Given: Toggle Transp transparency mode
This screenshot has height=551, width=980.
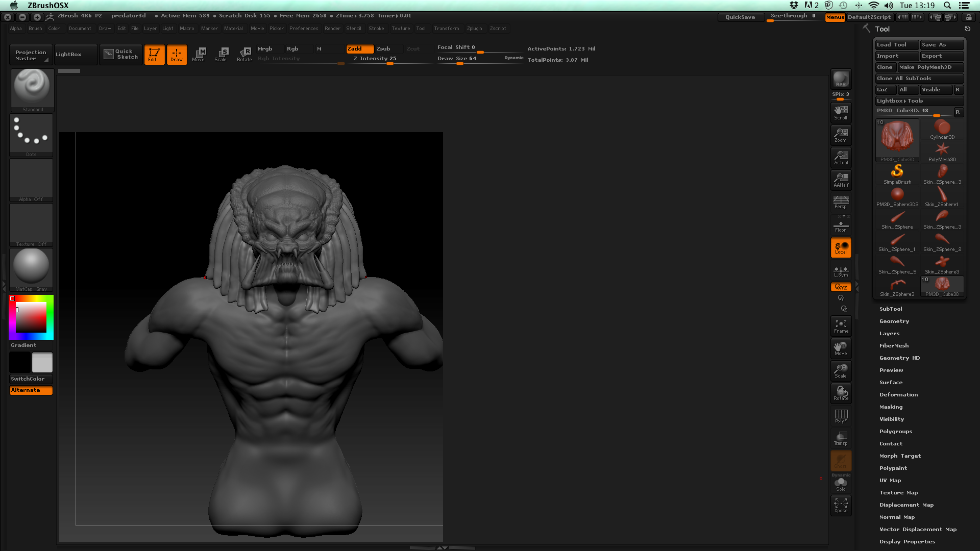Looking at the screenshot, I should coord(841,438).
